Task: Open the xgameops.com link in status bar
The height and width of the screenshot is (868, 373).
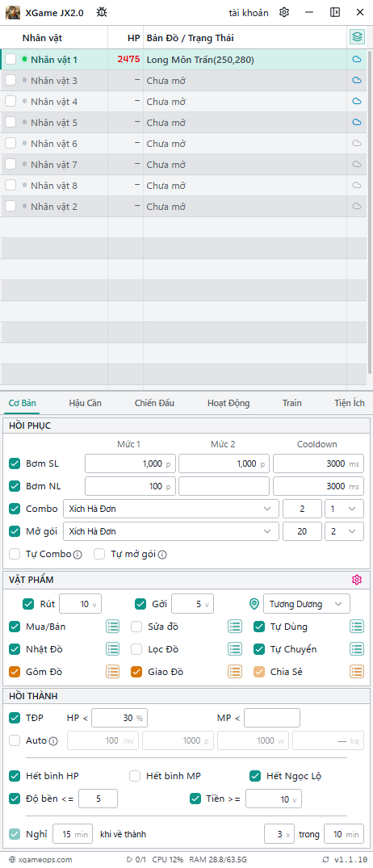Action: pyautogui.click(x=40, y=859)
